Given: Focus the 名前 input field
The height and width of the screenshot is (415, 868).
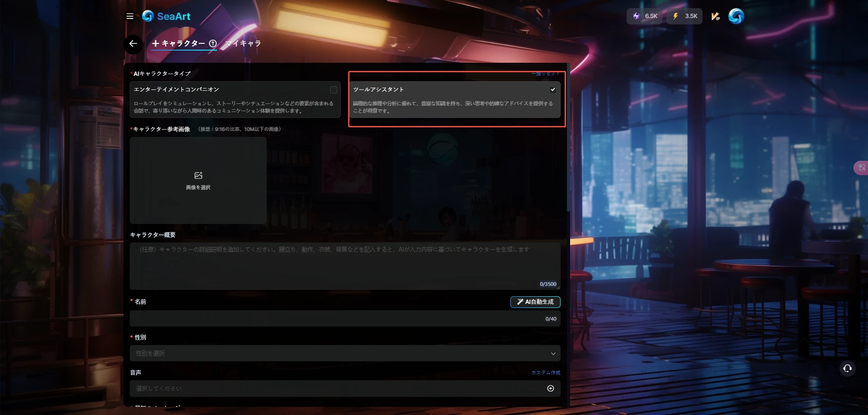Looking at the screenshot, I should 335,319.
